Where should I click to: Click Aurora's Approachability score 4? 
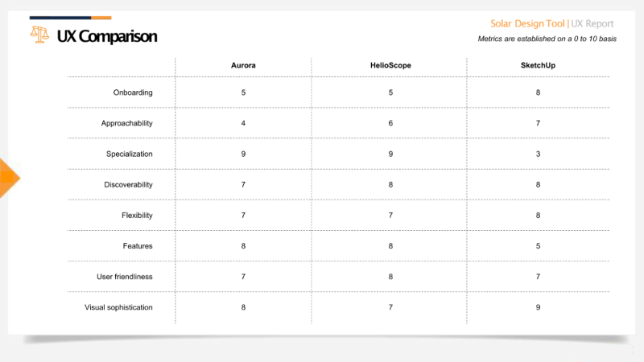click(244, 124)
